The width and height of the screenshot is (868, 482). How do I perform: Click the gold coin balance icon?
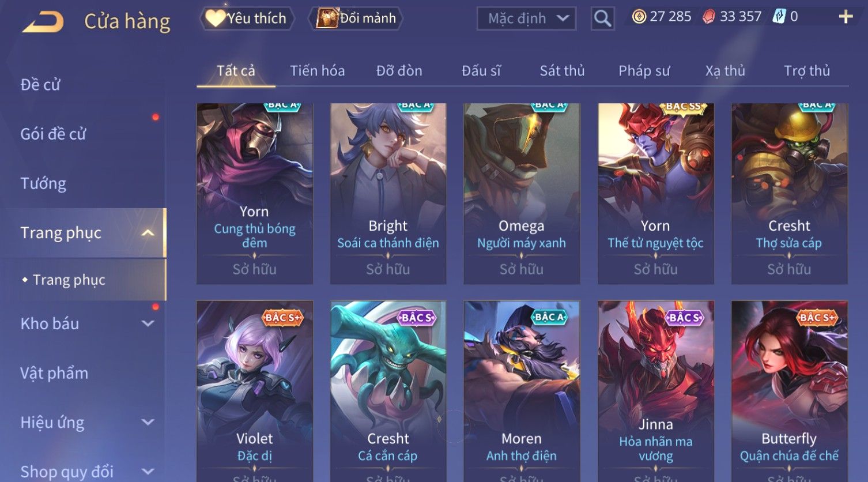click(639, 17)
